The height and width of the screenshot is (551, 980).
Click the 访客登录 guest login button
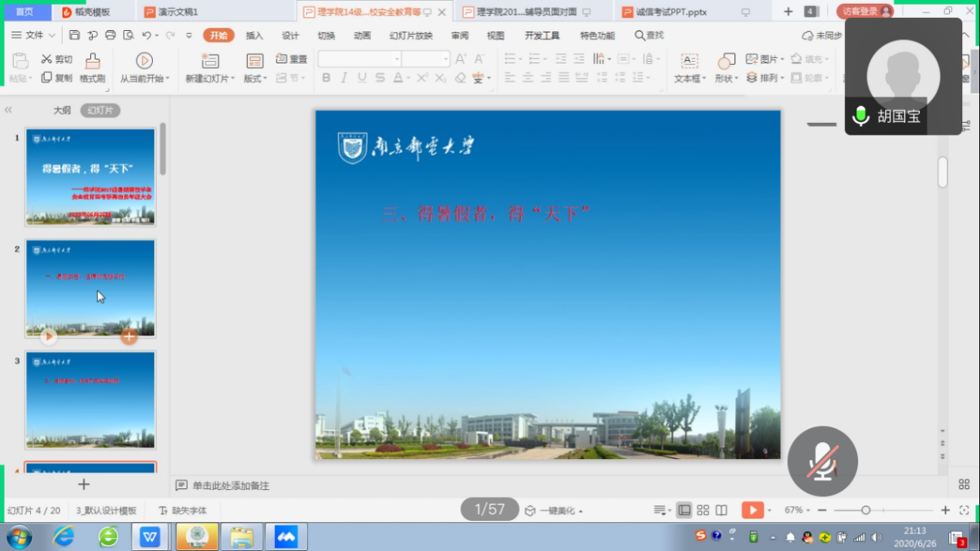pos(863,12)
